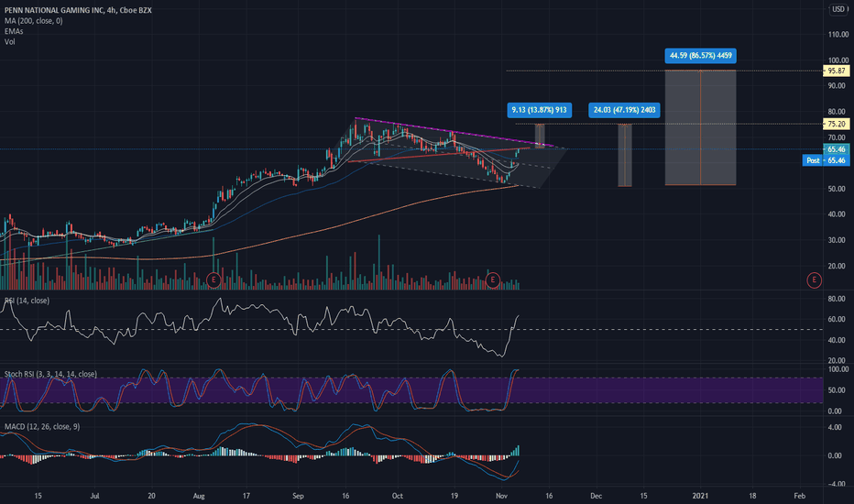The width and height of the screenshot is (854, 504).
Task: Select the 44.59 (86.57%) 4459 measurement label
Action: (700, 56)
